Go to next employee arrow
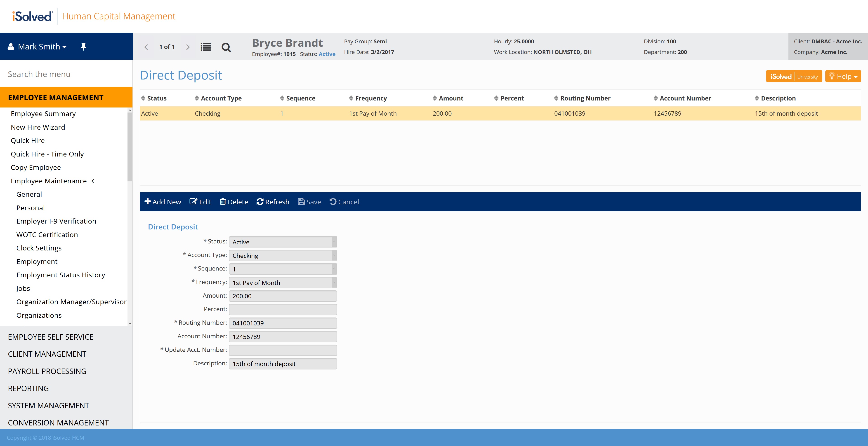The height and width of the screenshot is (446, 868). pyautogui.click(x=188, y=47)
